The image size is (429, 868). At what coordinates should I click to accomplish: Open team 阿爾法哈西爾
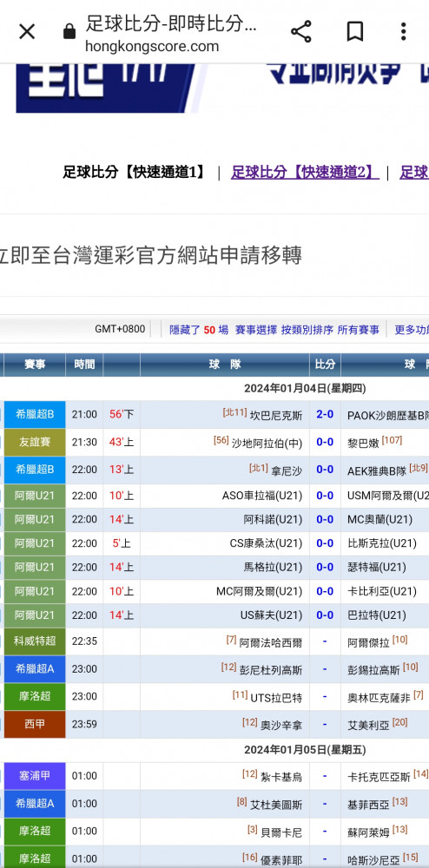(x=271, y=642)
